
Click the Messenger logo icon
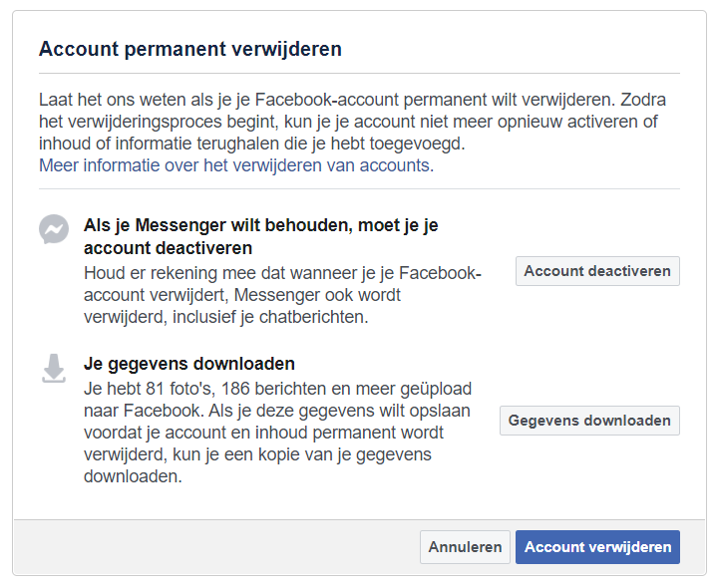pyautogui.click(x=54, y=229)
